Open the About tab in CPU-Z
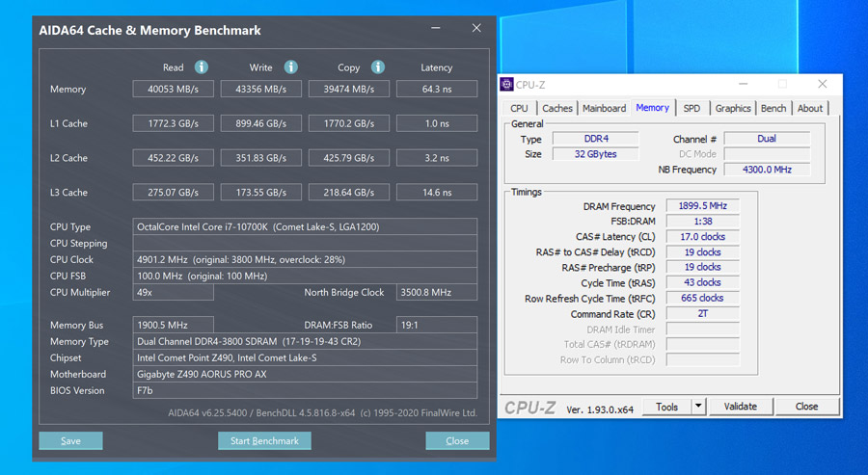This screenshot has width=868, height=475. (x=810, y=108)
